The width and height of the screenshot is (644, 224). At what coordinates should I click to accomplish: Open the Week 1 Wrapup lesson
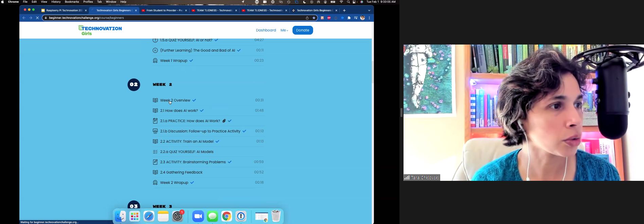[x=174, y=61]
